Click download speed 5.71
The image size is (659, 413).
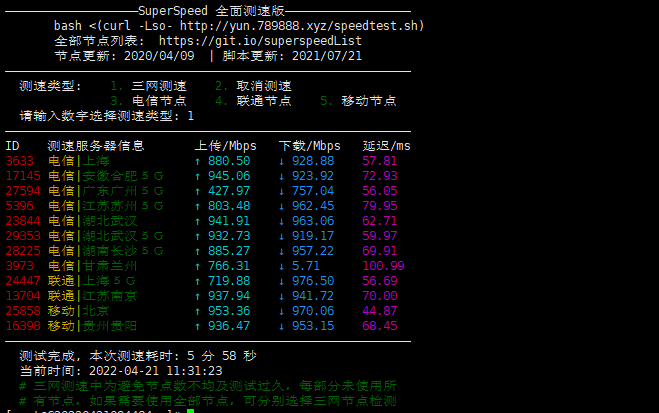tap(306, 266)
